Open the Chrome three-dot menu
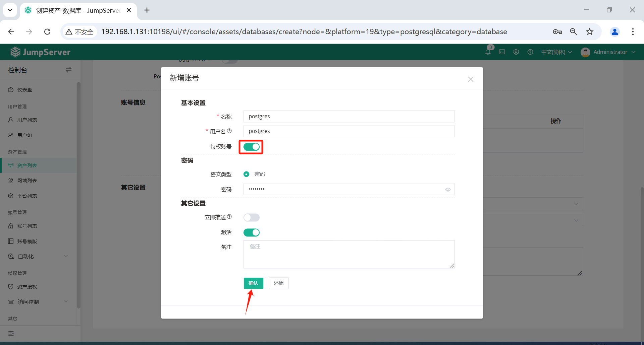The width and height of the screenshot is (644, 345). [633, 32]
